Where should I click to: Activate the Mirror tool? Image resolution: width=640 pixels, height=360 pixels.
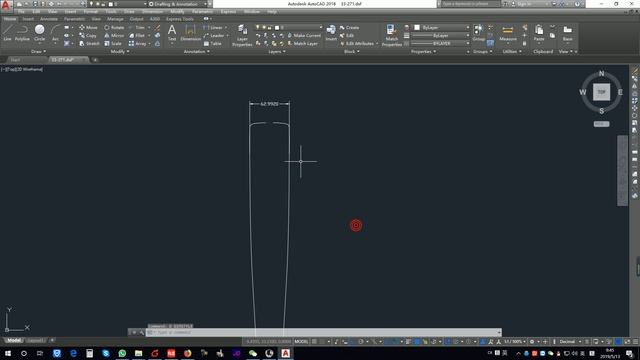coord(114,36)
